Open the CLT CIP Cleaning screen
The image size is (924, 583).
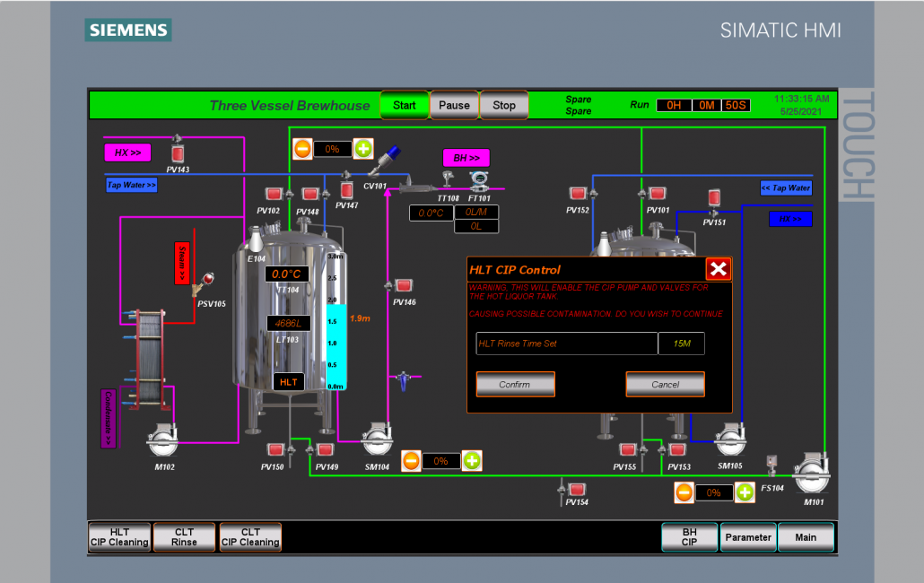pyautogui.click(x=250, y=537)
